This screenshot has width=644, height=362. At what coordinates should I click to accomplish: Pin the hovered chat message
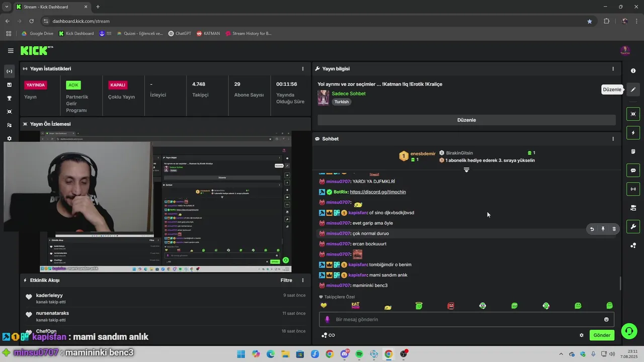[603, 229]
